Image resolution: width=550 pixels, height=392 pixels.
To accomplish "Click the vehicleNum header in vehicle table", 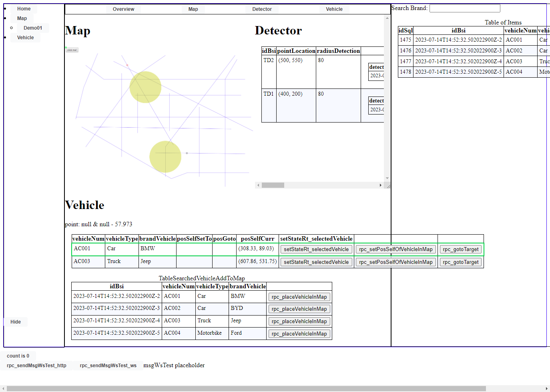I will pyautogui.click(x=88, y=239).
